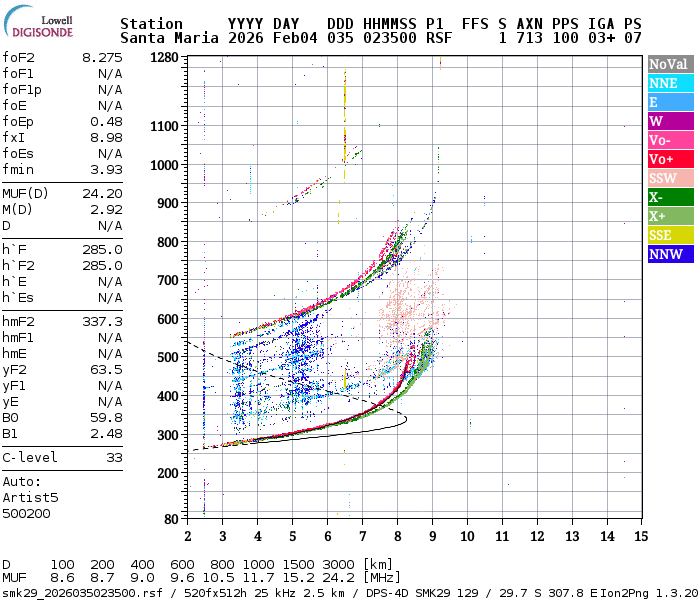Click the Lowell Digisonde logo

(38, 22)
